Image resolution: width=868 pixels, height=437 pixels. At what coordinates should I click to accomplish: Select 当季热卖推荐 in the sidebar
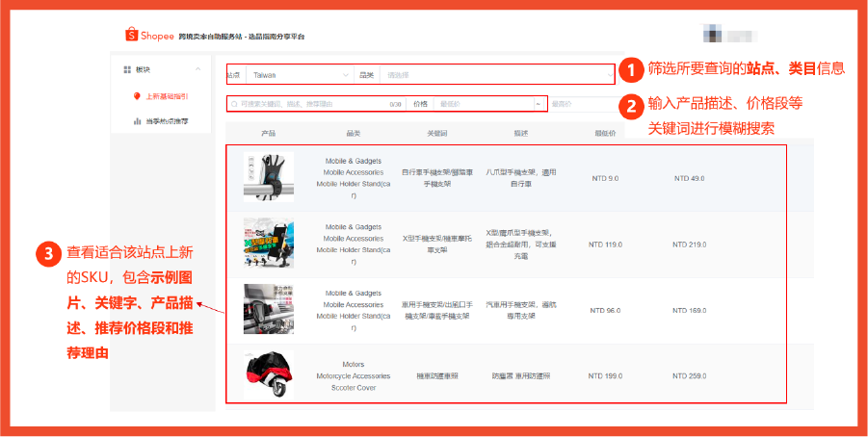[x=168, y=121]
